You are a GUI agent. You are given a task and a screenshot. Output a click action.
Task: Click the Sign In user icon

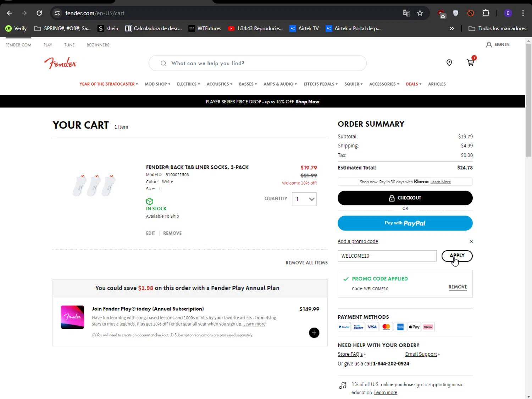pos(489,45)
